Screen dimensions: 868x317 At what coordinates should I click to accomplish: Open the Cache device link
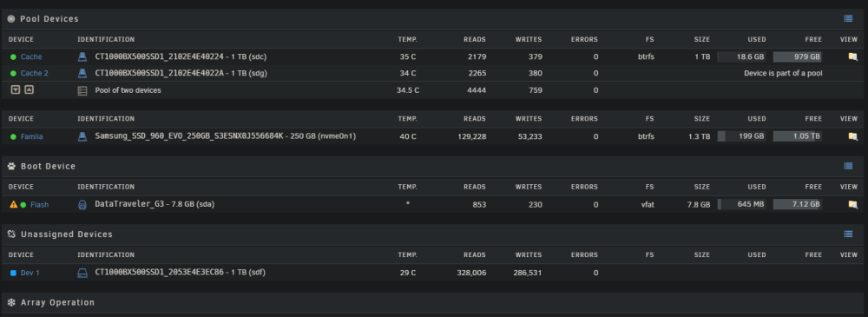coord(31,56)
